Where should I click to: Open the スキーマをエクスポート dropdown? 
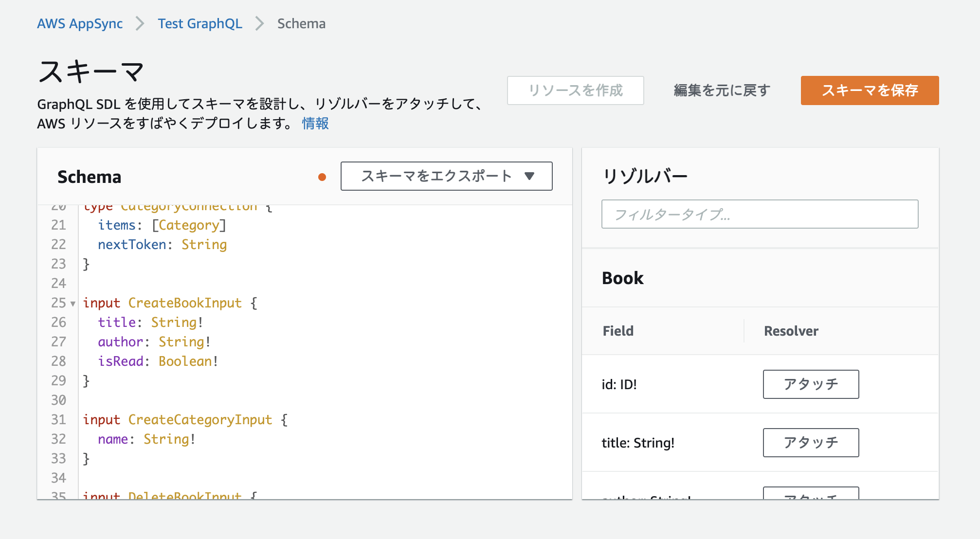(x=446, y=176)
